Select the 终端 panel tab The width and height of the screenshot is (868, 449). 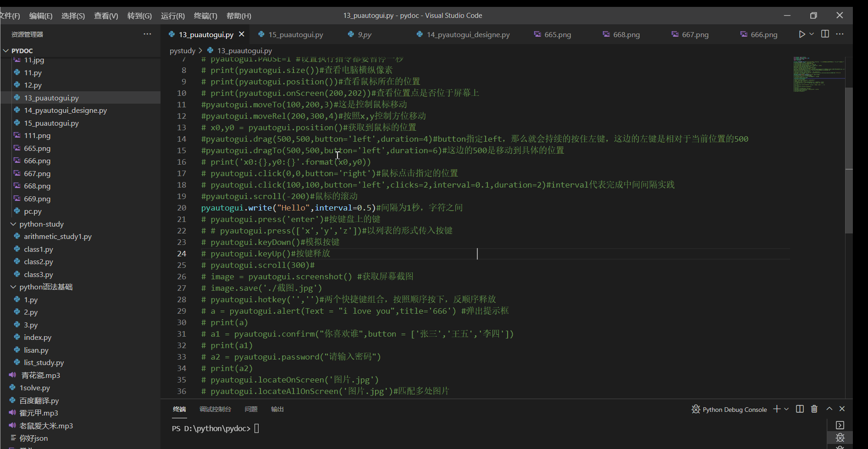179,409
